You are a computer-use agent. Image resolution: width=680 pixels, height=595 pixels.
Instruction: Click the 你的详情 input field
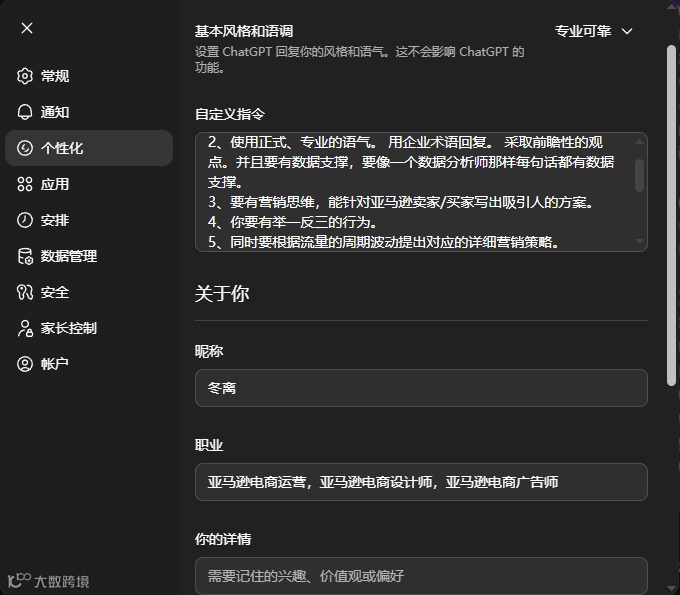coord(421,576)
